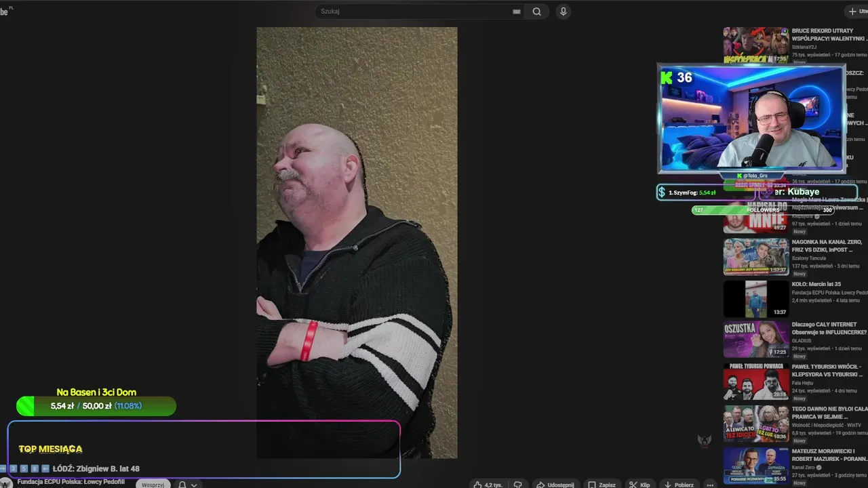Open the on-screen keyboard icon in search
The image size is (868, 488).
517,12
